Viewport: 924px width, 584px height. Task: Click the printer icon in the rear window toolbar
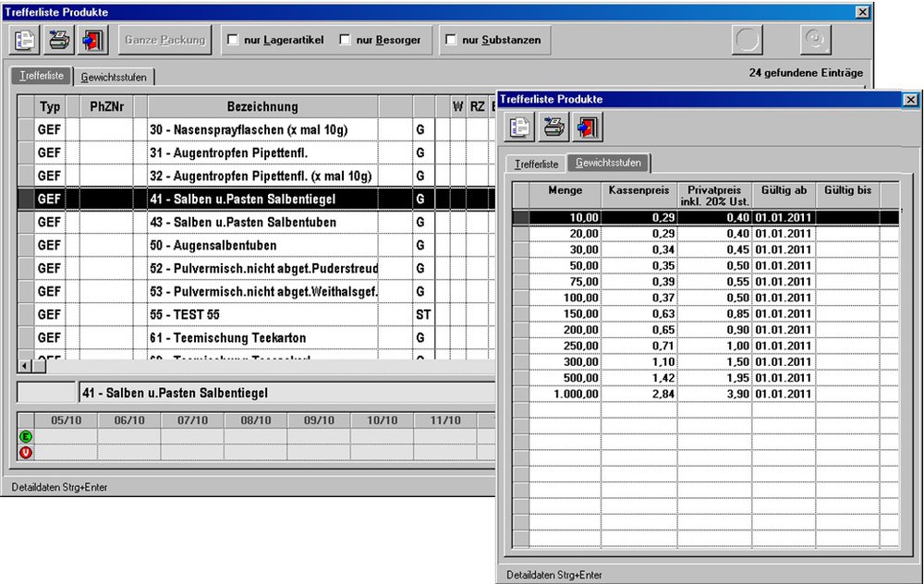coord(59,41)
